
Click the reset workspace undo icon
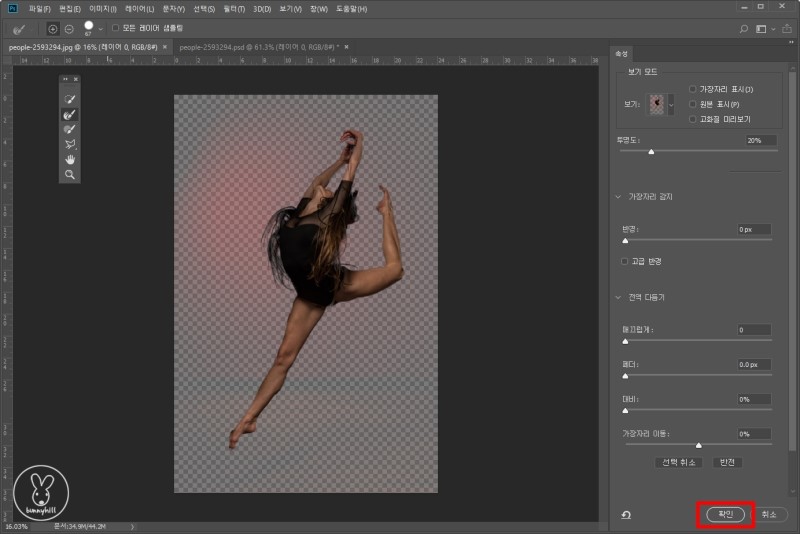tap(626, 514)
